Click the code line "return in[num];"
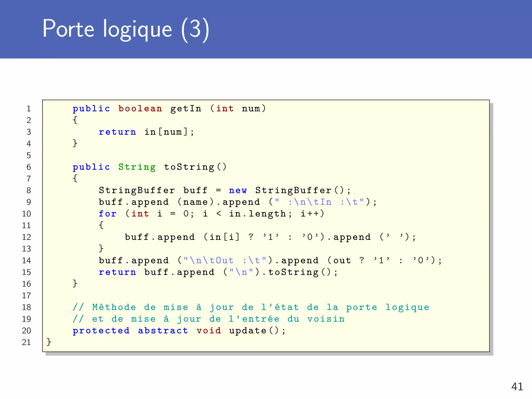 pos(146,132)
